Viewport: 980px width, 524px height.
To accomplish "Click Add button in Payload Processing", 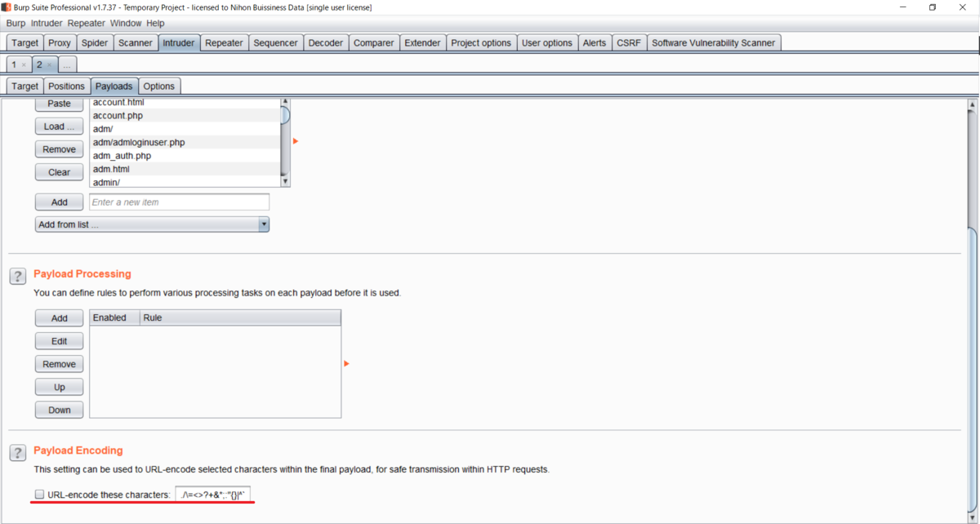I will click(x=59, y=318).
